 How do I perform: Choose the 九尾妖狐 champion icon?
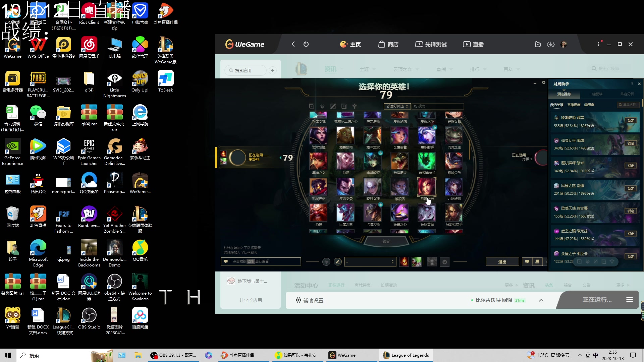[454, 187]
